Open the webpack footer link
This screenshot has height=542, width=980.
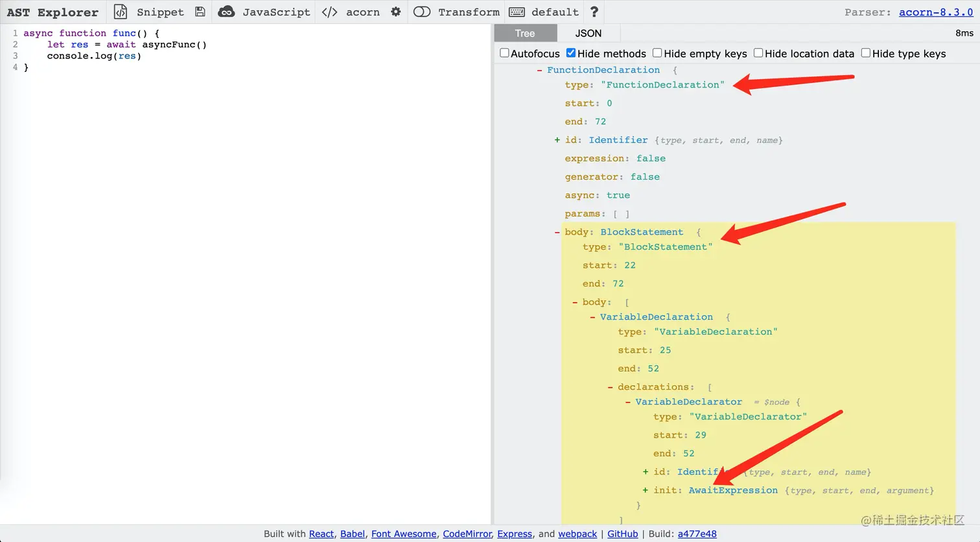pos(577,534)
